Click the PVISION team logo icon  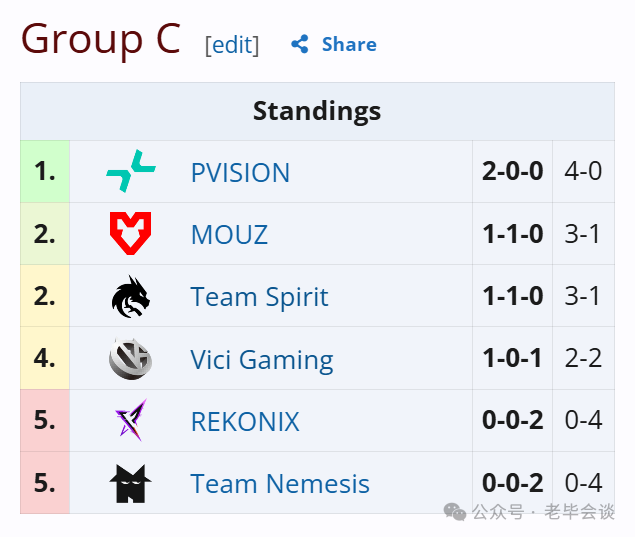click(x=131, y=171)
